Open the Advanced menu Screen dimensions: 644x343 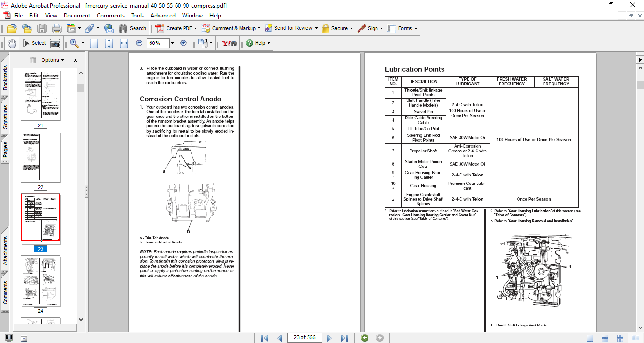point(163,16)
